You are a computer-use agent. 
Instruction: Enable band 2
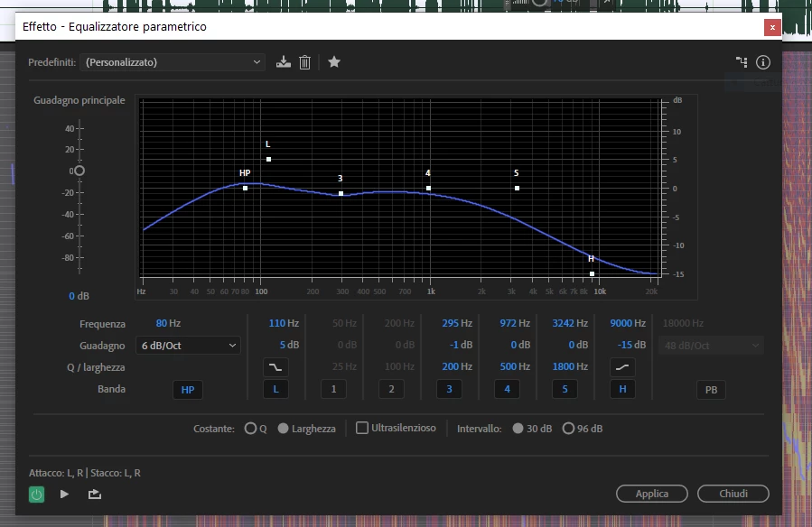click(x=391, y=389)
